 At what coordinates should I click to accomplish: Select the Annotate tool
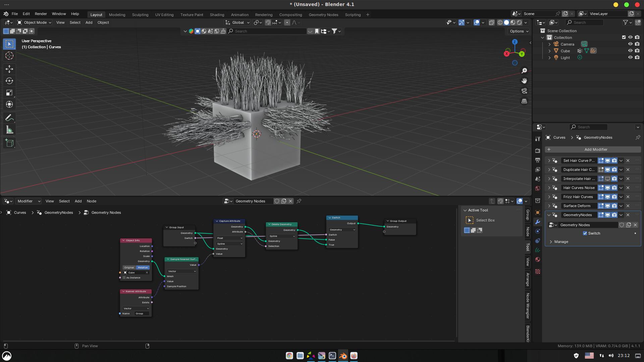coord(9,118)
